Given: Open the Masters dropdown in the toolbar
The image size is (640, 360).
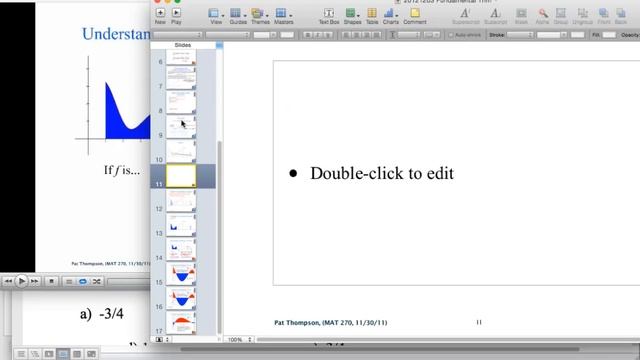Looking at the screenshot, I should click(x=284, y=16).
